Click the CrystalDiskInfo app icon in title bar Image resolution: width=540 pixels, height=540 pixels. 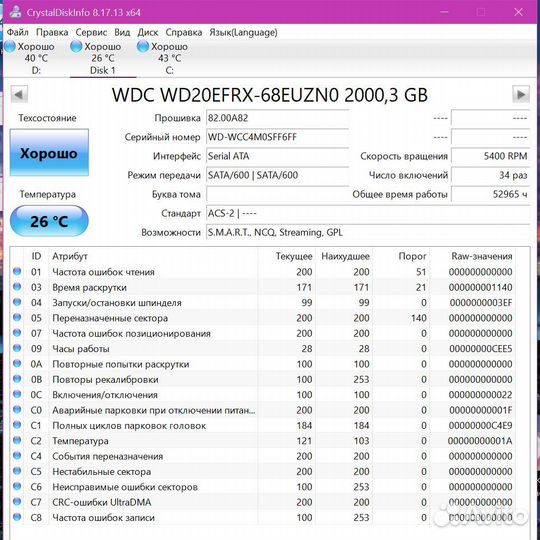(x=15, y=12)
